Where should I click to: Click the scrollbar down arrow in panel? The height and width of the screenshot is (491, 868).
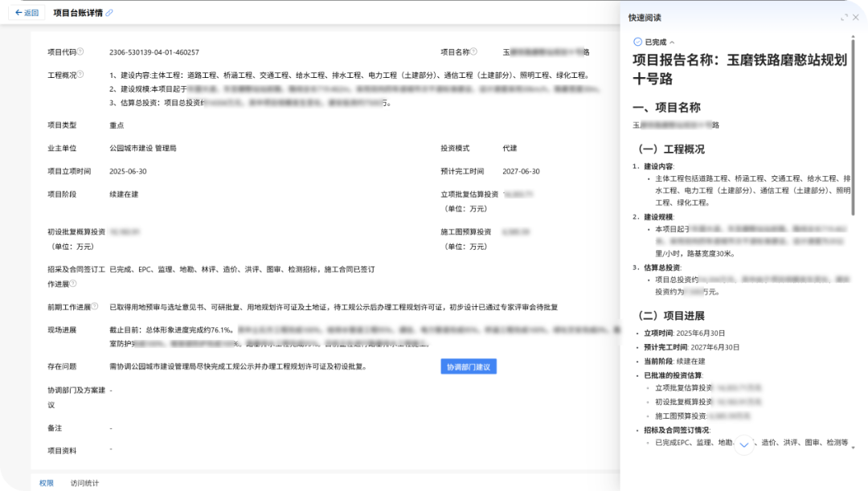tap(854, 448)
